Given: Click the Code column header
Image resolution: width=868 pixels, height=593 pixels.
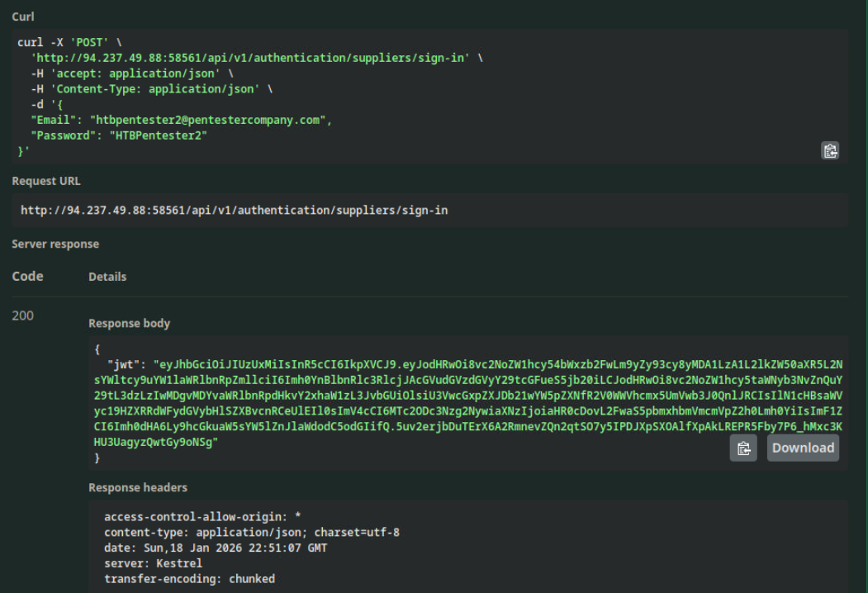Looking at the screenshot, I should pyautogui.click(x=27, y=277).
